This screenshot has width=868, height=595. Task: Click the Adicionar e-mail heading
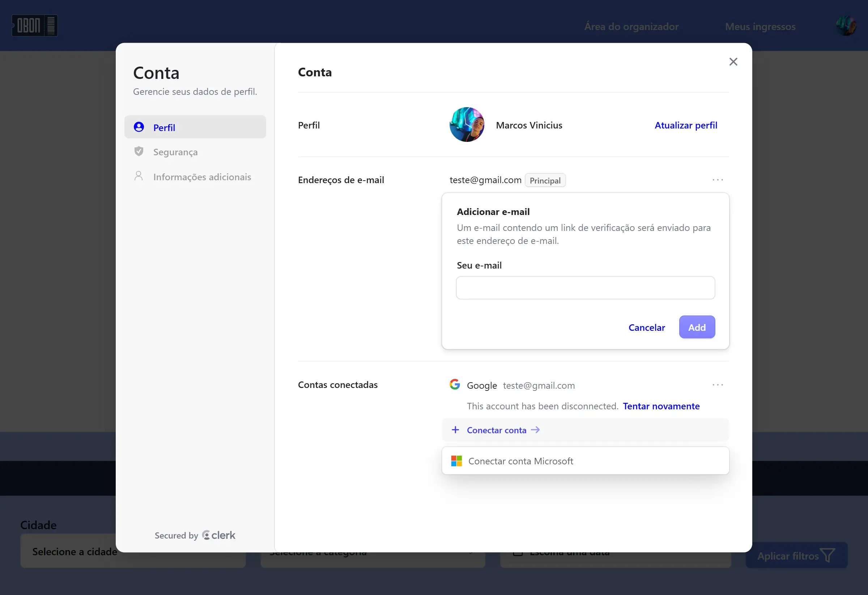493,212
